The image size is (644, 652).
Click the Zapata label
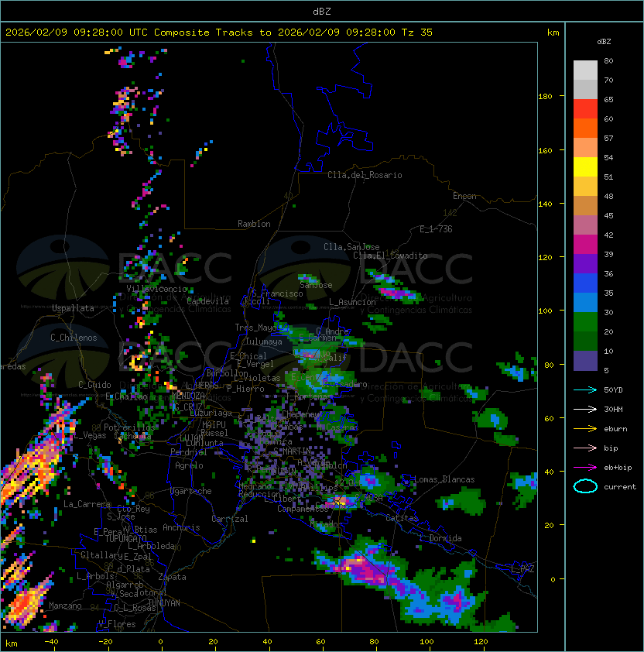(x=172, y=577)
